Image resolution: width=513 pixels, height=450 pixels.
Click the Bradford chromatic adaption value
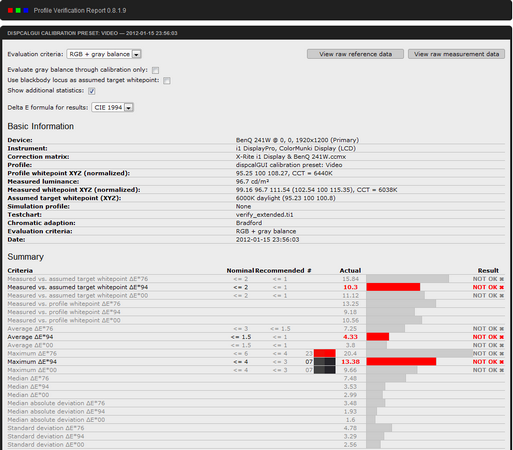pyautogui.click(x=249, y=223)
